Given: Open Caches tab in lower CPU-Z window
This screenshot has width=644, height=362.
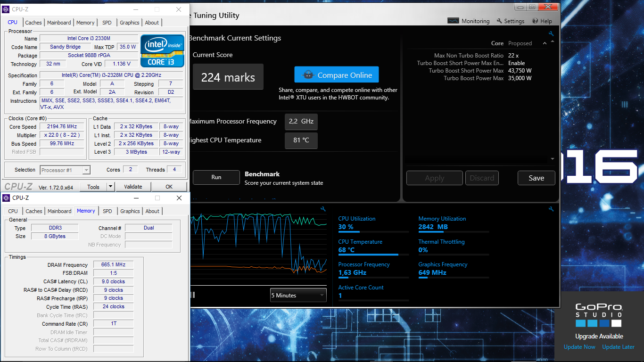Looking at the screenshot, I should click(x=34, y=211).
